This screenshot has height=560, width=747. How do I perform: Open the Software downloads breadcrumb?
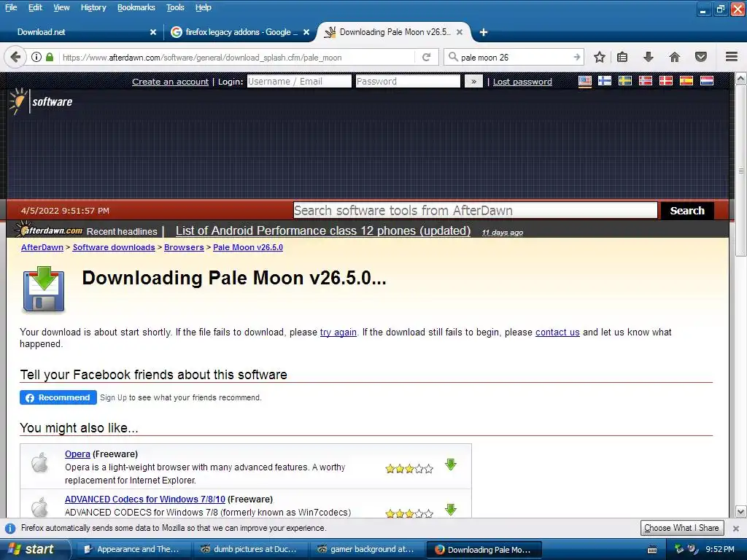click(113, 247)
